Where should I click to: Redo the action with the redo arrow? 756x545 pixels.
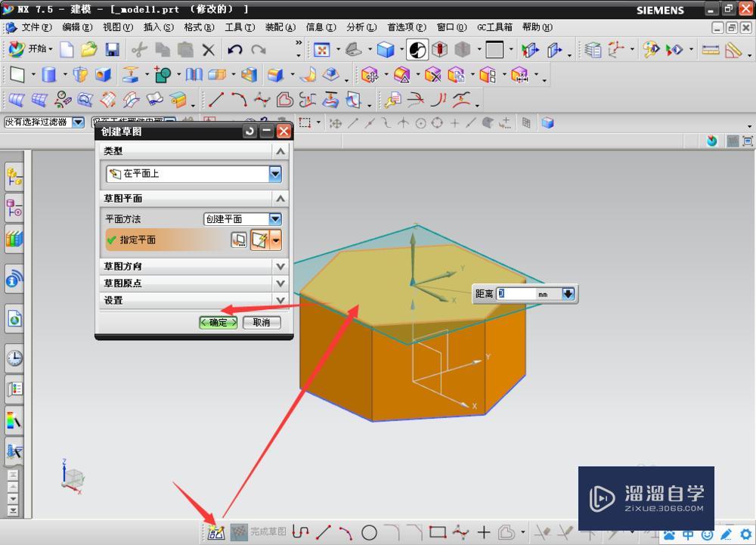[259, 50]
